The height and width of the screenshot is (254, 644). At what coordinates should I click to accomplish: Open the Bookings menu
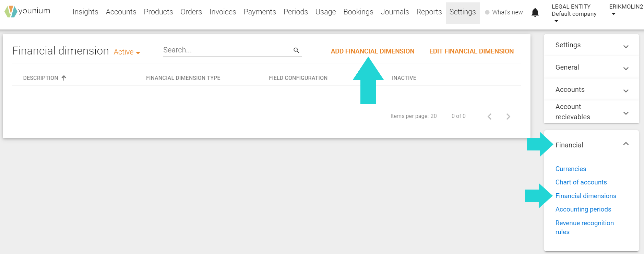coord(358,12)
